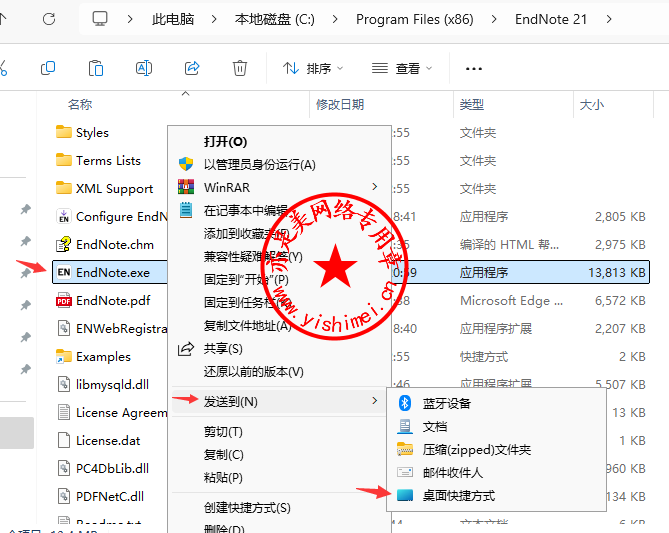Click the 2,207 KB size cell
The width and height of the screenshot is (669, 533).
pos(620,329)
